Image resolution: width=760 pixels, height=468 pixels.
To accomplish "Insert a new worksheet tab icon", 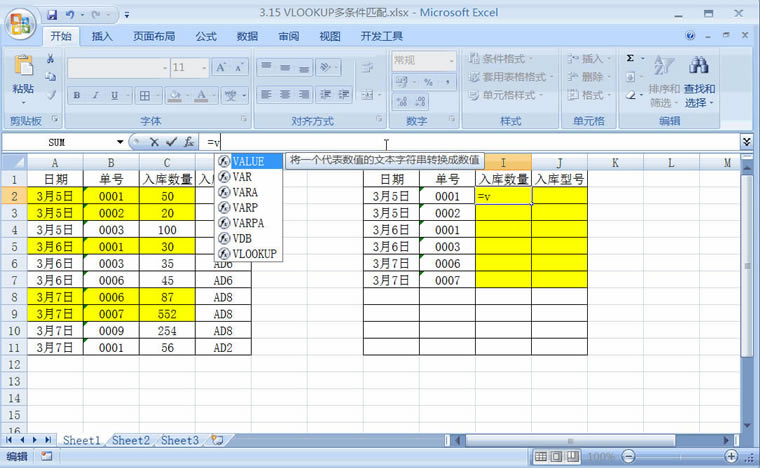I will click(217, 440).
